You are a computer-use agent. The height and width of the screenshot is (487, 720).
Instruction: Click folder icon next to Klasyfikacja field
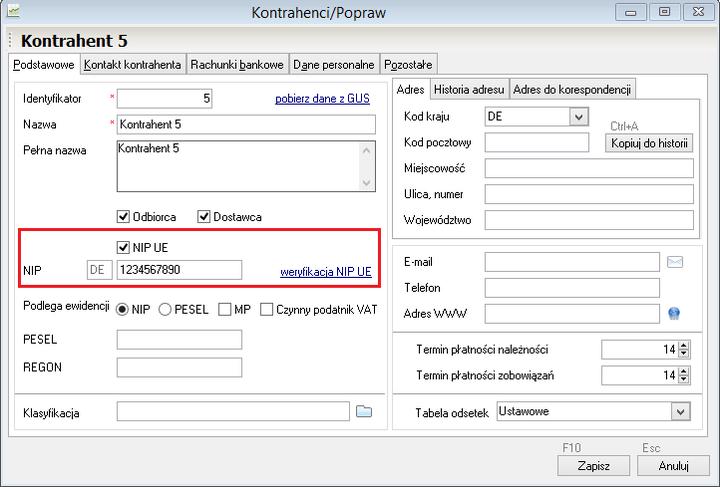[x=364, y=411]
